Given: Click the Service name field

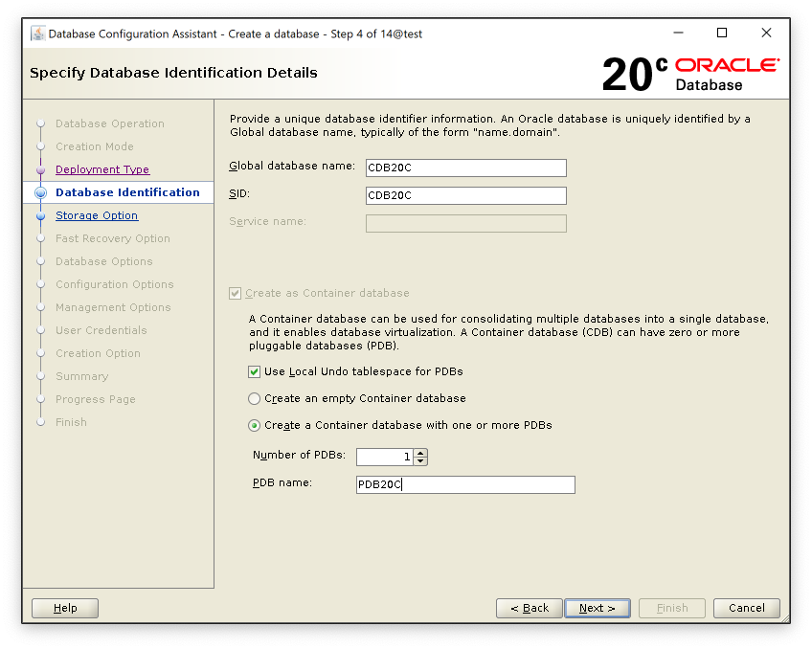Looking at the screenshot, I should tap(466, 224).
